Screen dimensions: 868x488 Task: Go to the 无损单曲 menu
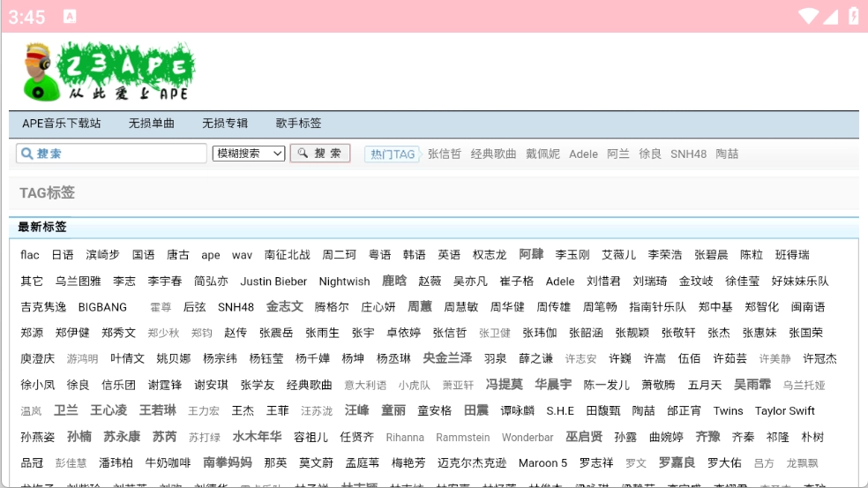152,124
